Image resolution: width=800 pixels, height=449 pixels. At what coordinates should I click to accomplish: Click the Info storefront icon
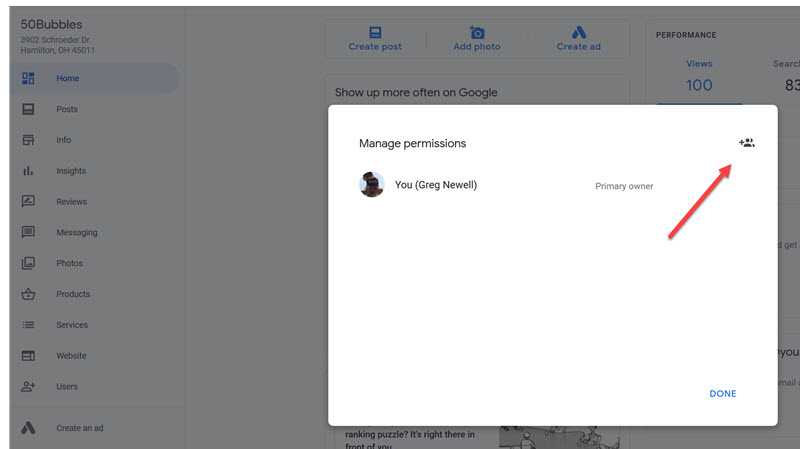point(28,140)
